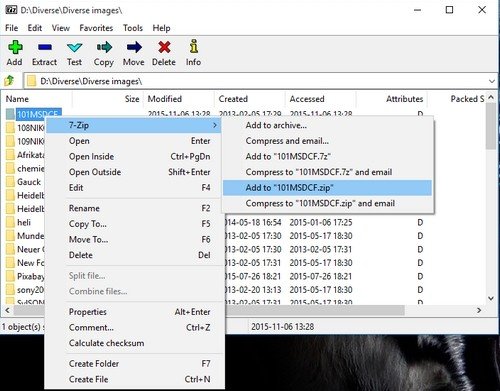Choose Create Folder menu entry
Image resolution: width=500 pixels, height=391 pixels.
click(133, 364)
